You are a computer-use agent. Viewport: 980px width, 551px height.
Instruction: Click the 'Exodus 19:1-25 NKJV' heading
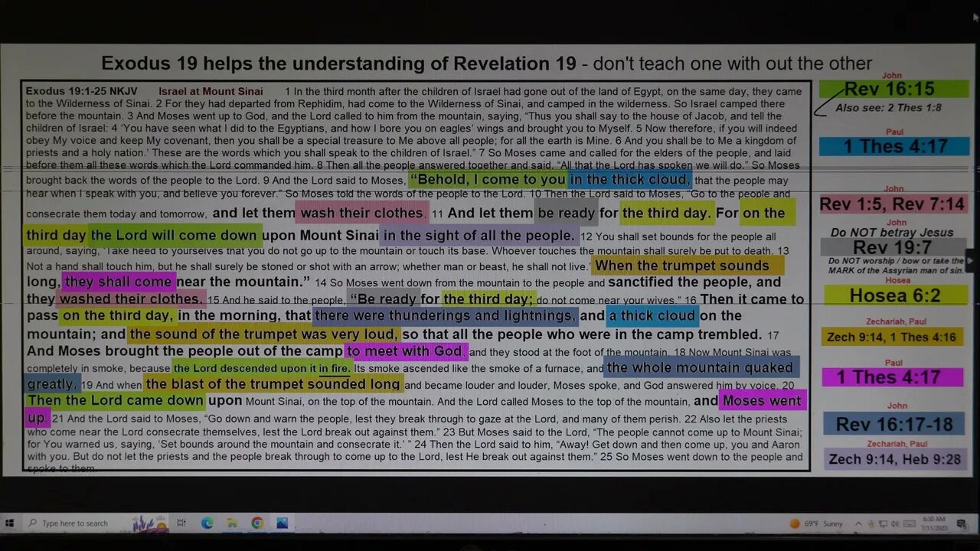coord(82,91)
